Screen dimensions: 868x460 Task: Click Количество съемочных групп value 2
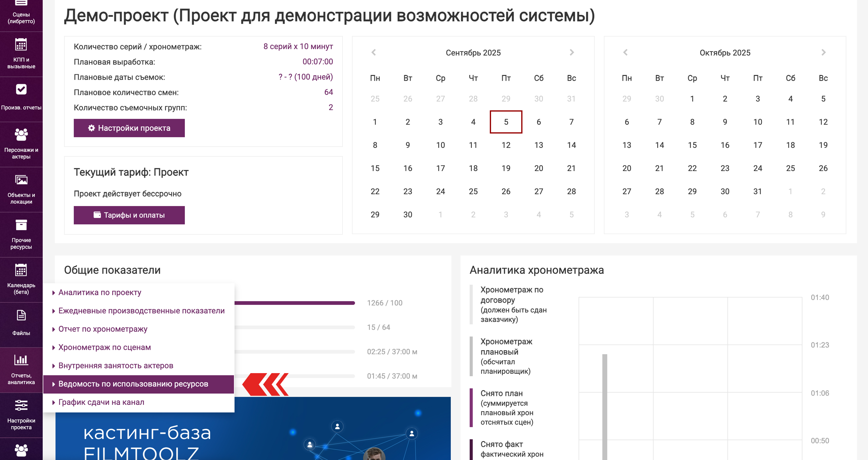tap(331, 107)
